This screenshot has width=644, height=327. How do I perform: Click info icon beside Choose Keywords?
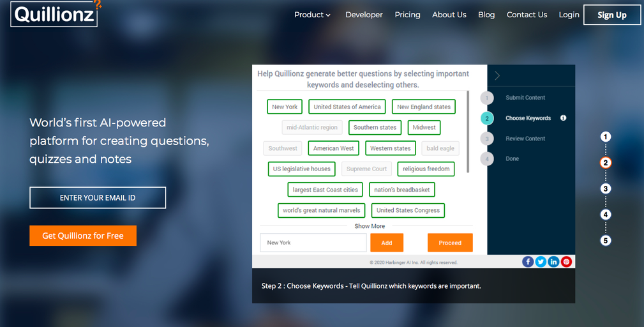pos(563,118)
